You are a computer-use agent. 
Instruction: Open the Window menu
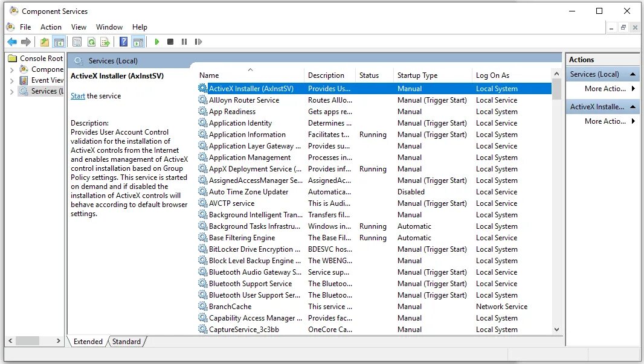click(x=109, y=27)
